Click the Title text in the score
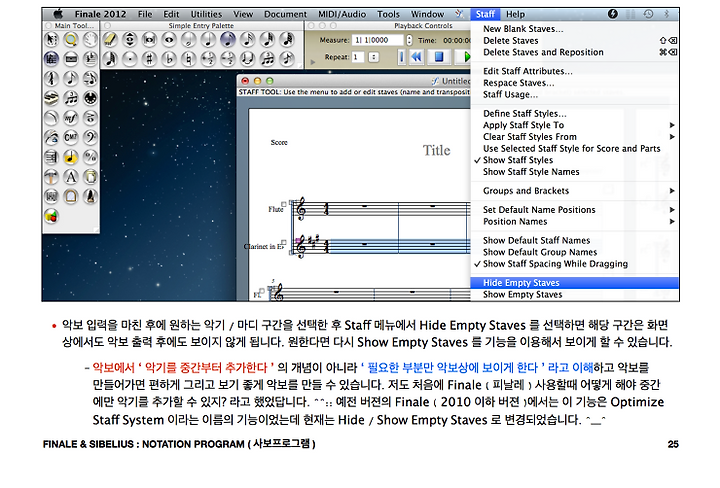This screenshot has width=720, height=488. [436, 151]
